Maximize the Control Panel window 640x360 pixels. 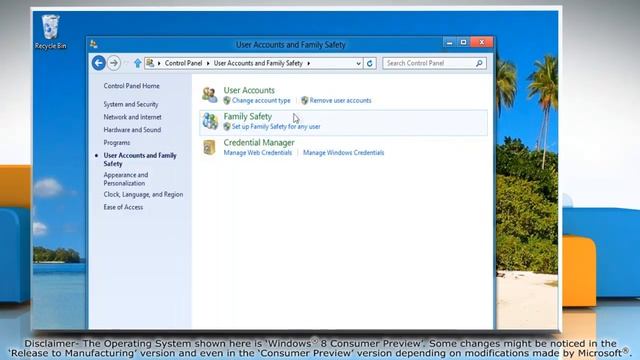coord(464,42)
